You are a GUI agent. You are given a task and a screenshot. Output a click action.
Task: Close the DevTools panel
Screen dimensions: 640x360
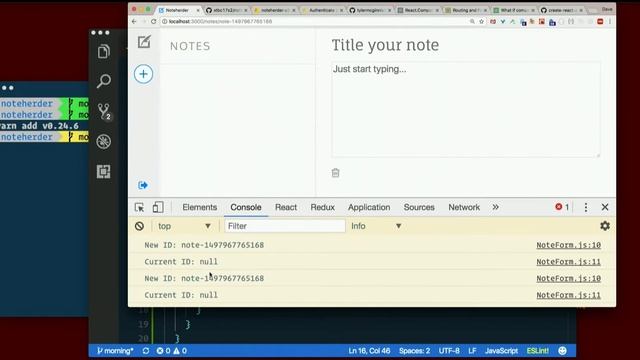pyautogui.click(x=605, y=207)
